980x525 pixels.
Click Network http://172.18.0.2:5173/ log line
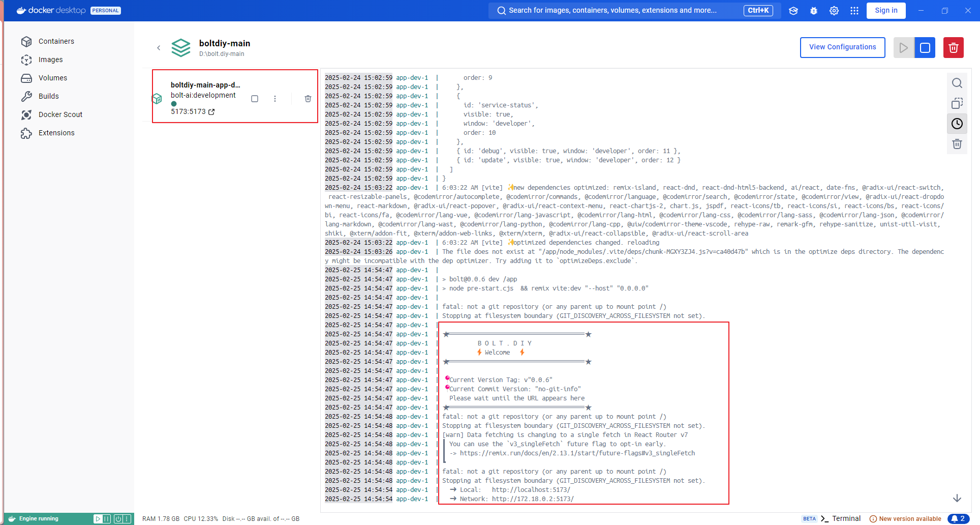(x=532, y=499)
